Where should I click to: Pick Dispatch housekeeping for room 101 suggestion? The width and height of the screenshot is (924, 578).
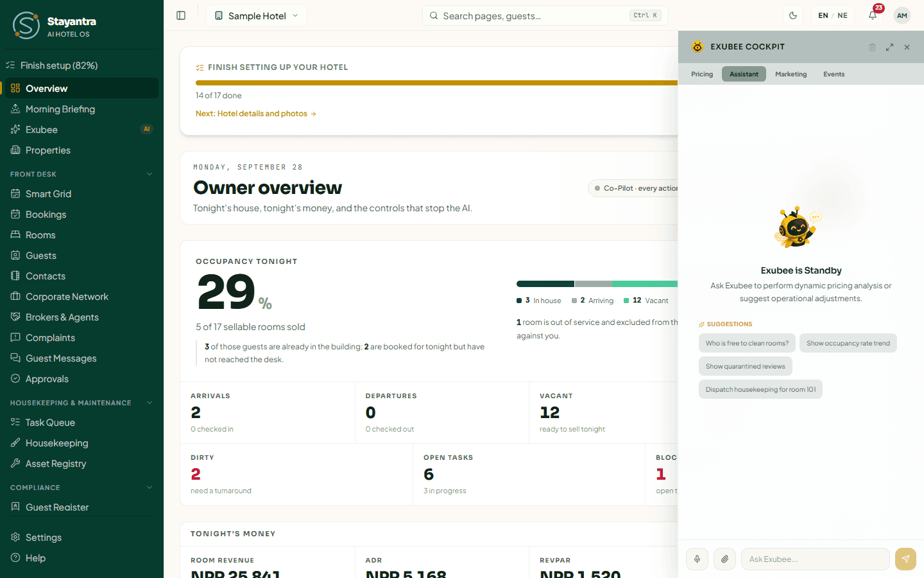(760, 389)
